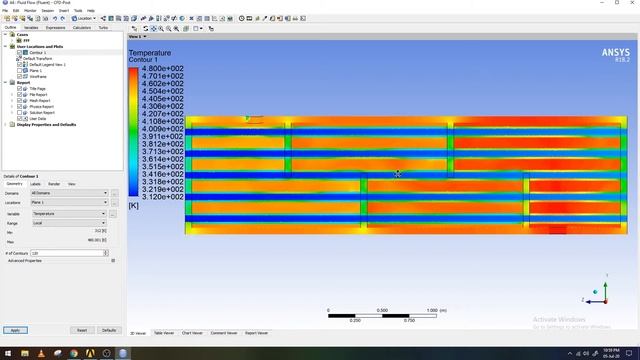Click the Reset button
Viewport: 640px width, 360px height.
pyautogui.click(x=82, y=330)
